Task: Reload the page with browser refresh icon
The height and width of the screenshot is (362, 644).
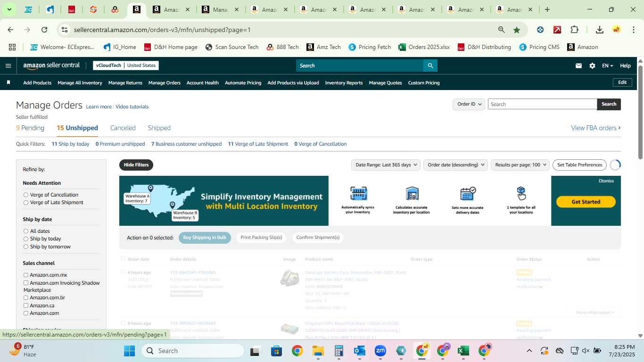Action: click(44, 30)
